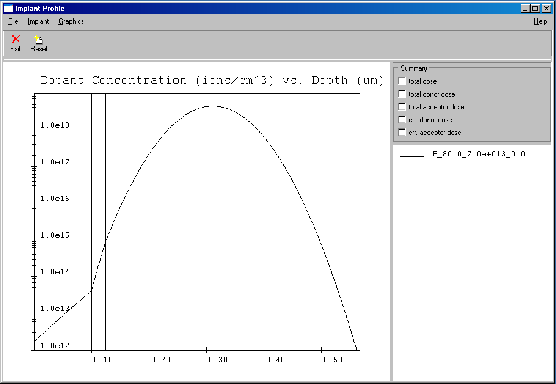Click the 0.20 depth axis label
Viewport: 556px width, 384px height.
click(x=162, y=360)
